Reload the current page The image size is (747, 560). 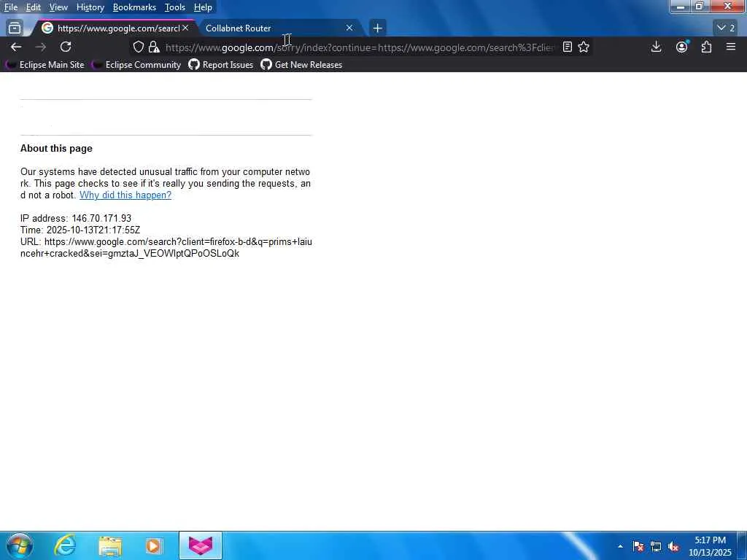(x=66, y=47)
